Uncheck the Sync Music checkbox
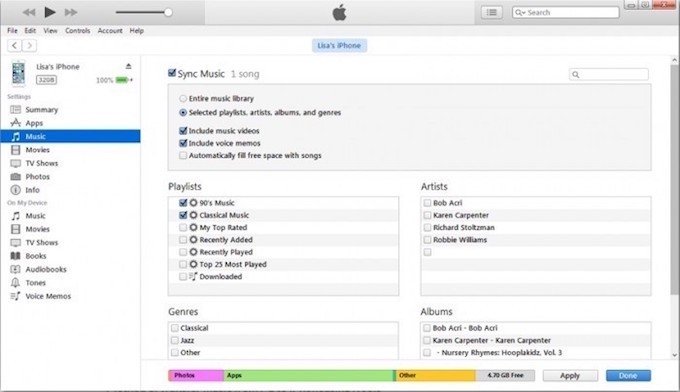 pos(172,73)
